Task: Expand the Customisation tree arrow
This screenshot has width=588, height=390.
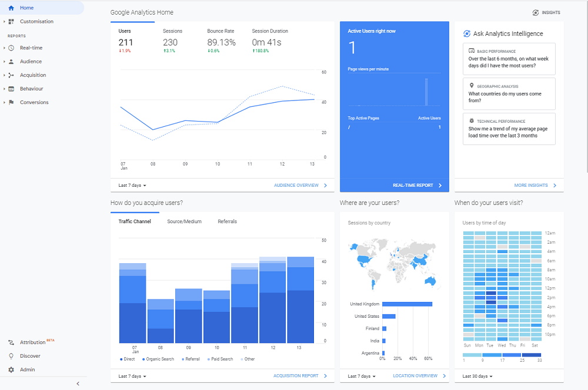Action: pyautogui.click(x=4, y=22)
